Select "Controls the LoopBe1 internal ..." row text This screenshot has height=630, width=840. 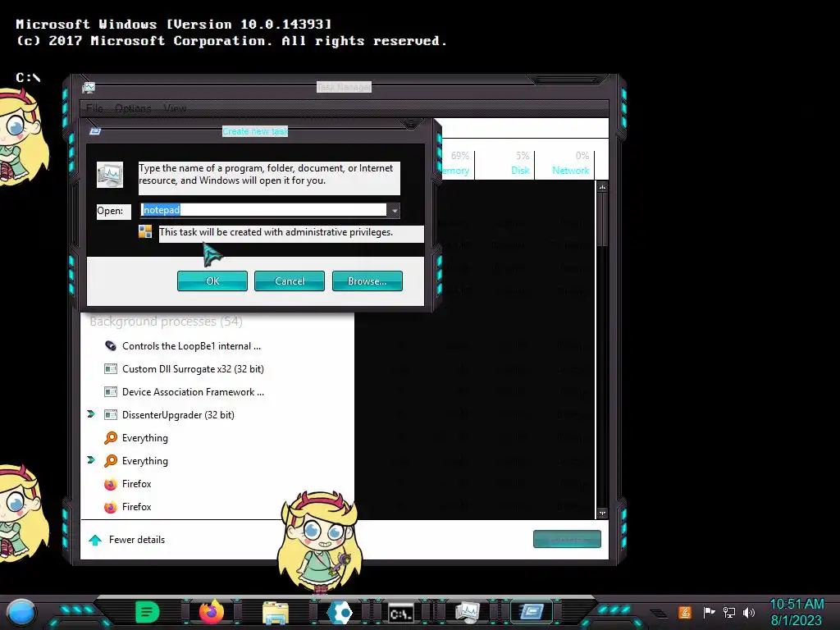191,346
